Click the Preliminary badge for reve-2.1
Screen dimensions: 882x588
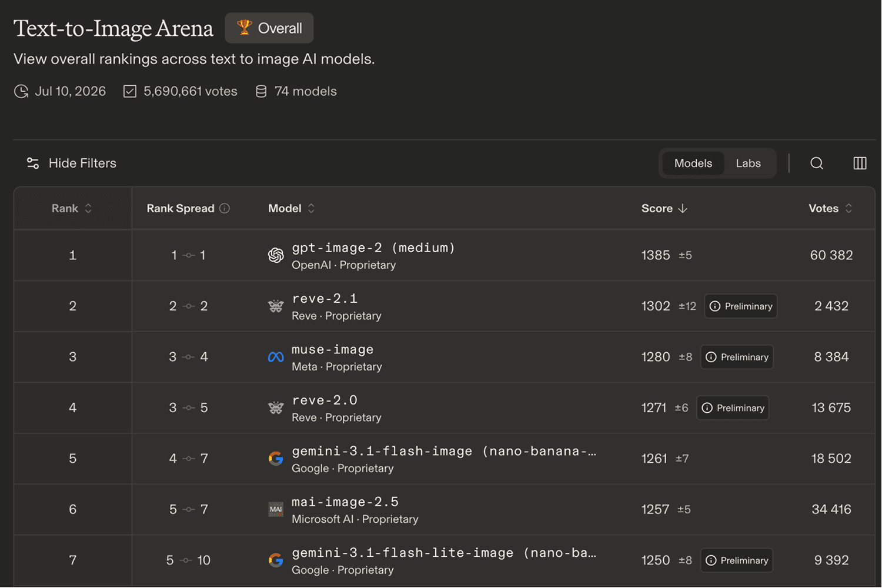click(x=741, y=306)
